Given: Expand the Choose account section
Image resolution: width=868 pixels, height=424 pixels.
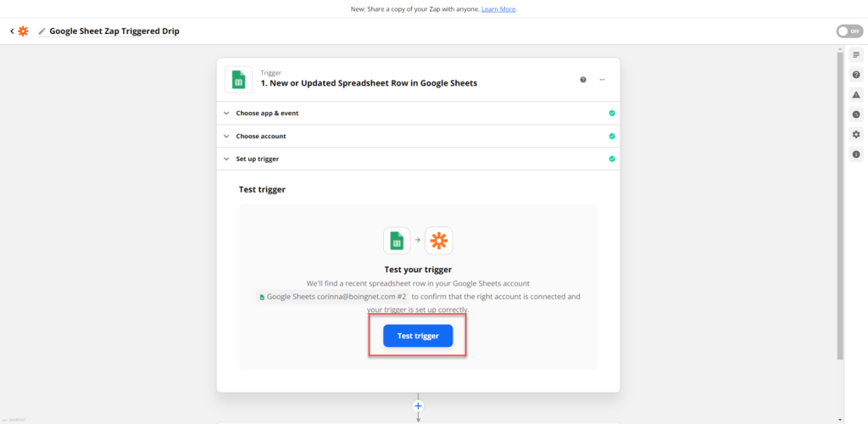Looking at the screenshot, I should click(418, 137).
